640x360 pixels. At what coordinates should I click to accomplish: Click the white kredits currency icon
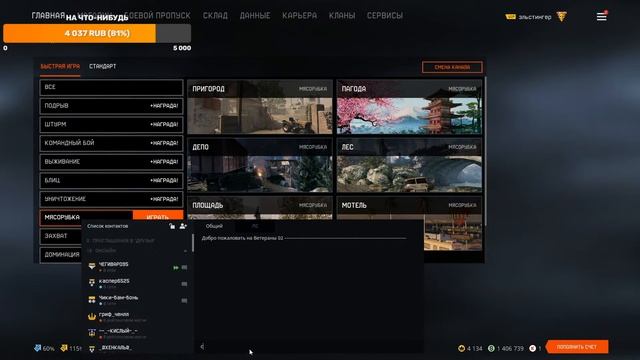tap(532, 348)
